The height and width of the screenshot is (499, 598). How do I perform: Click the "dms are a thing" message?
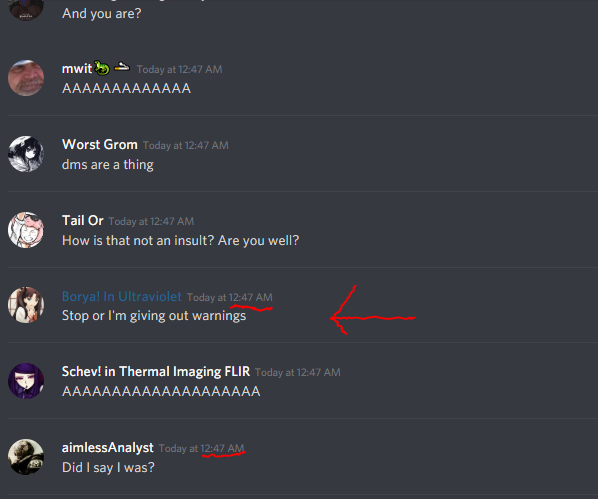coord(108,165)
